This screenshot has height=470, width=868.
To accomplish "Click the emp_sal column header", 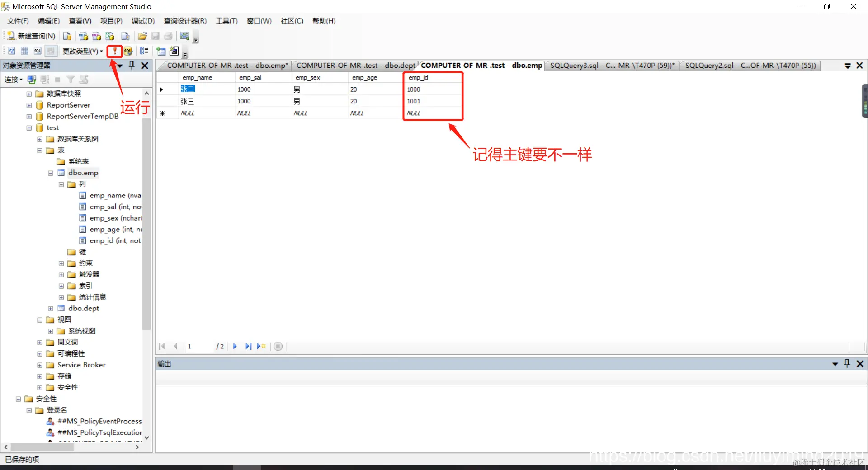I will [263, 78].
